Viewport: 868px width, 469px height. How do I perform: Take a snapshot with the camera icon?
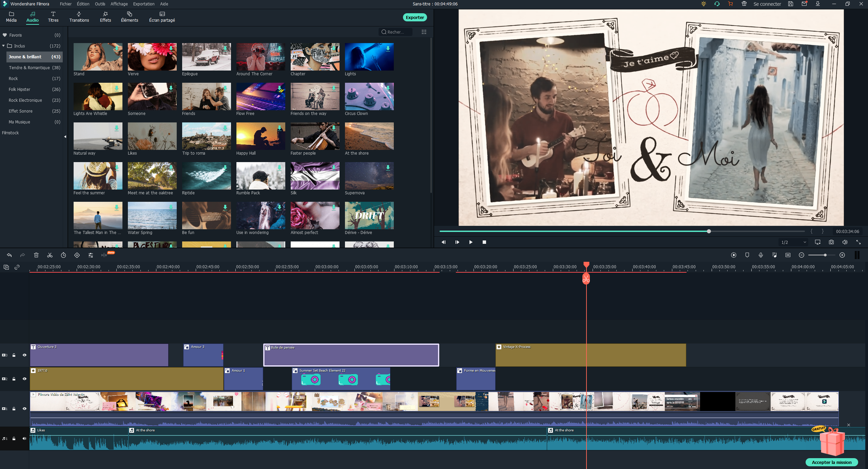[831, 242]
